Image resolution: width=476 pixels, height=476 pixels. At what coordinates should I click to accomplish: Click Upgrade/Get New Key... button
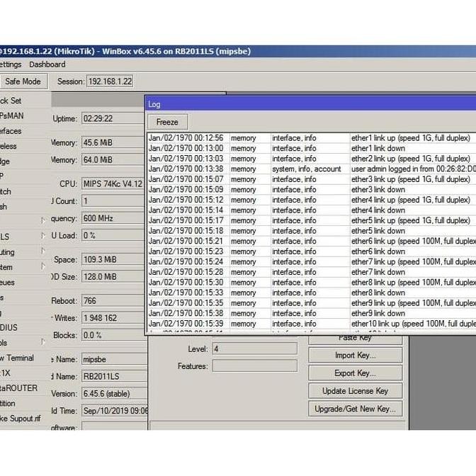click(x=355, y=409)
